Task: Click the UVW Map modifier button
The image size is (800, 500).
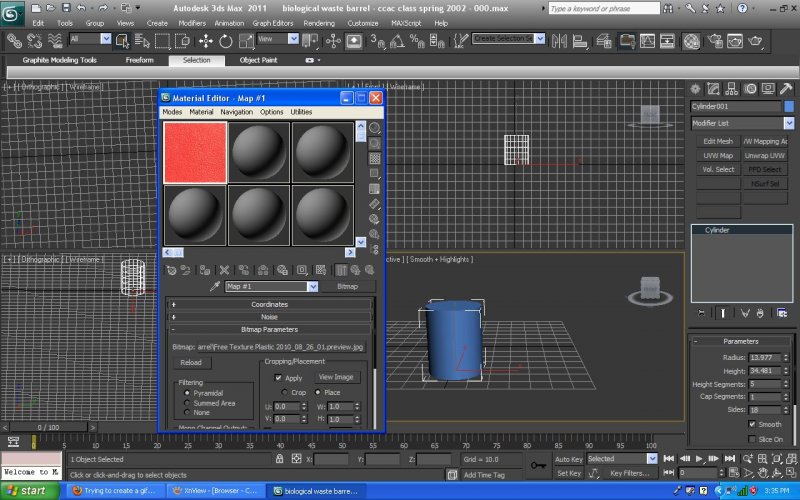Action: click(x=718, y=156)
